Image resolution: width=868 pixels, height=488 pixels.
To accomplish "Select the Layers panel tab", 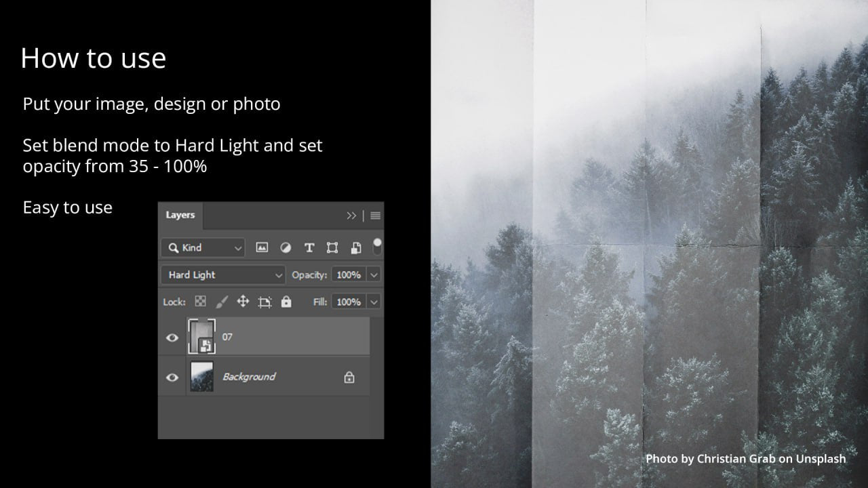I will [180, 215].
